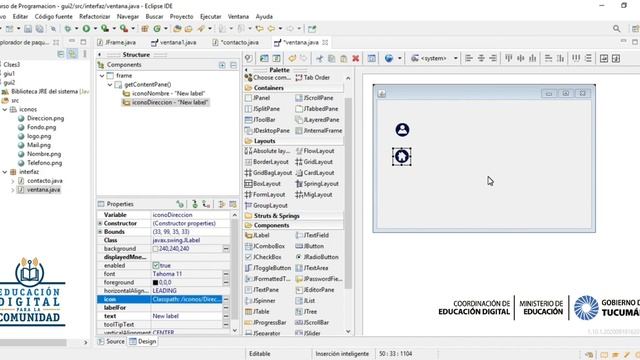Image resolution: width=640 pixels, height=360 pixels.
Task: Collapse the getContentPane() tree node
Action: pyautogui.click(x=110, y=85)
